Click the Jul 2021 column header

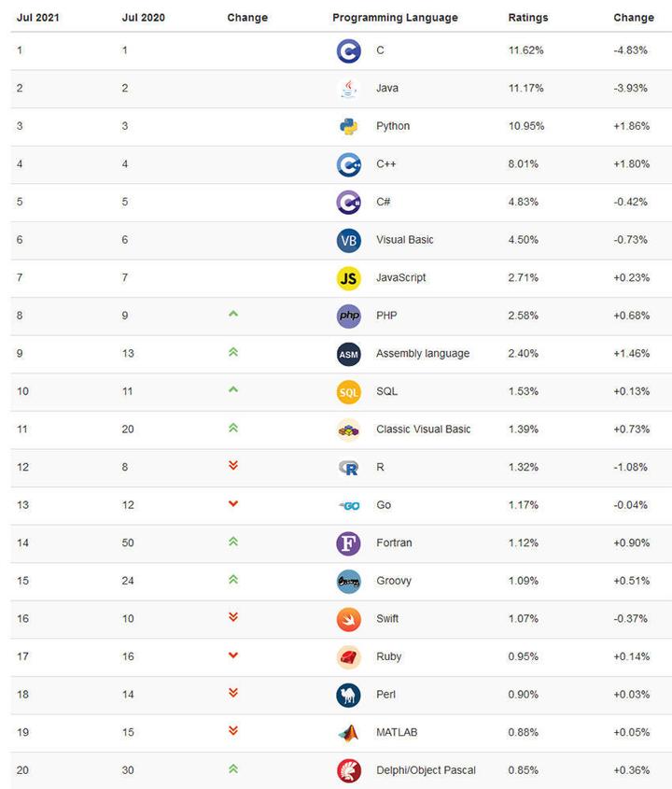[37, 18]
